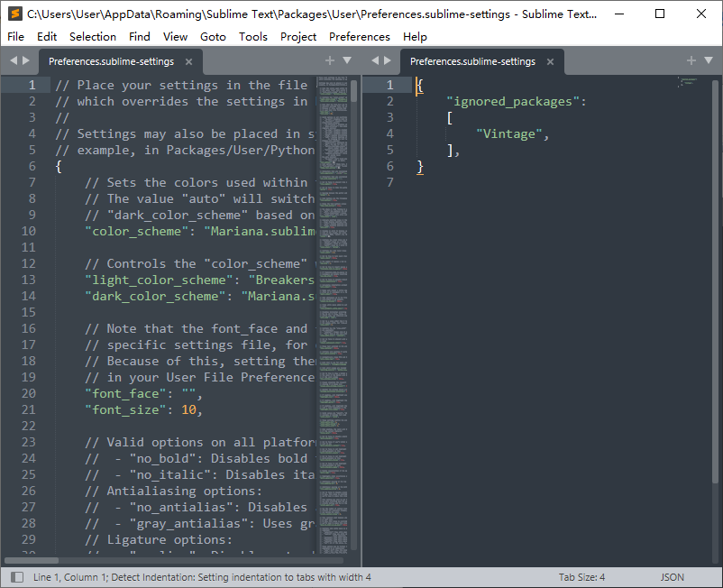The height and width of the screenshot is (588, 723).
Task: Open the Preferences menu
Action: click(359, 37)
